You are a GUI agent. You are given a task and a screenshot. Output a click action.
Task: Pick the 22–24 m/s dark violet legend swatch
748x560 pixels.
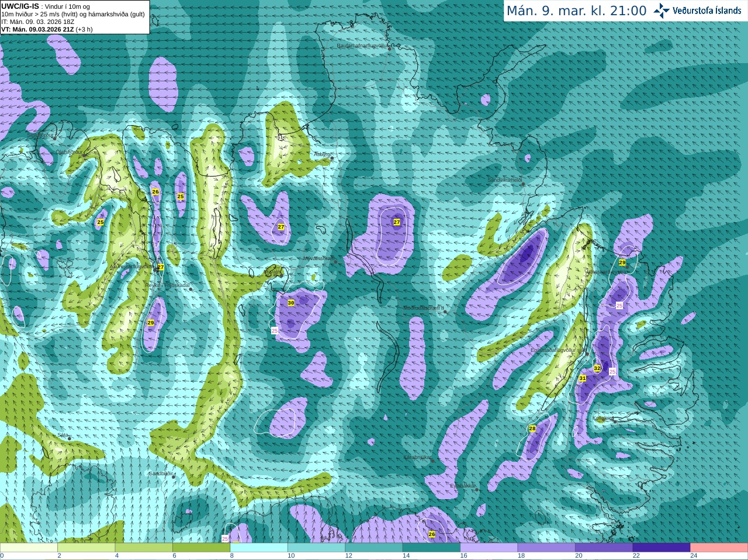pyautogui.click(x=662, y=548)
